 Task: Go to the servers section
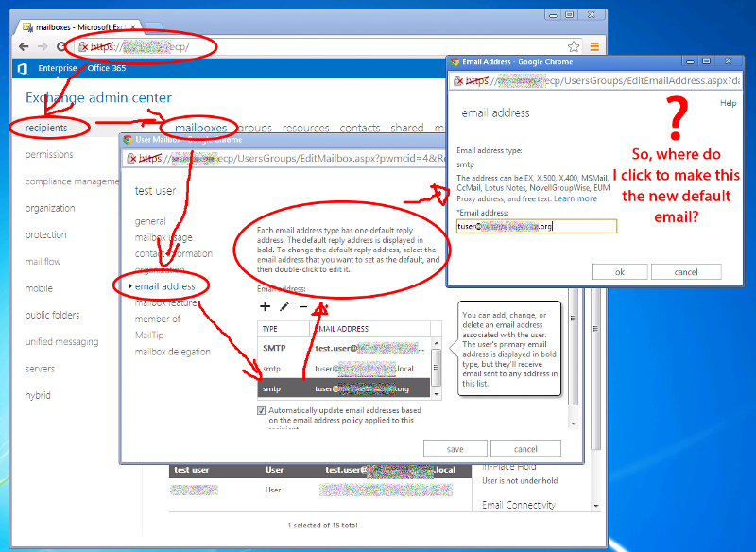coord(40,369)
